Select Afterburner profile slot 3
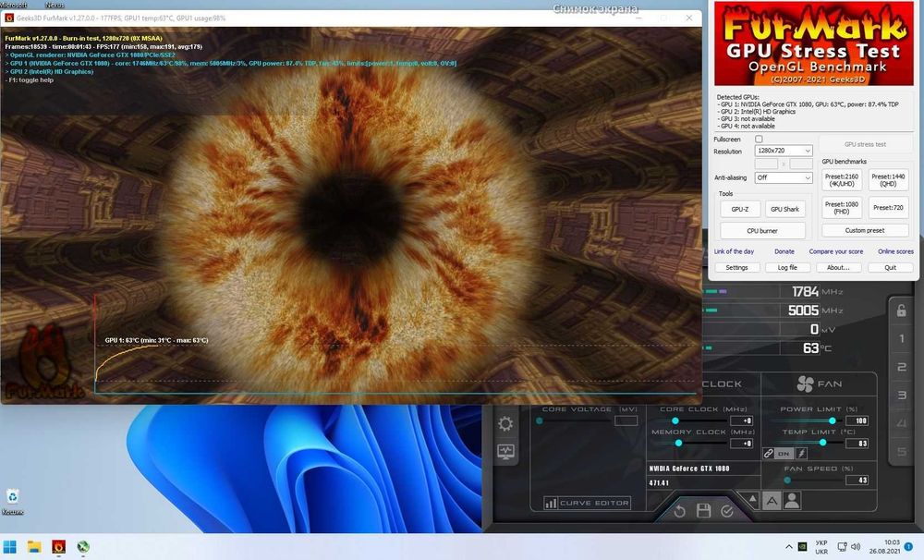This screenshot has width=924, height=560. tap(901, 395)
